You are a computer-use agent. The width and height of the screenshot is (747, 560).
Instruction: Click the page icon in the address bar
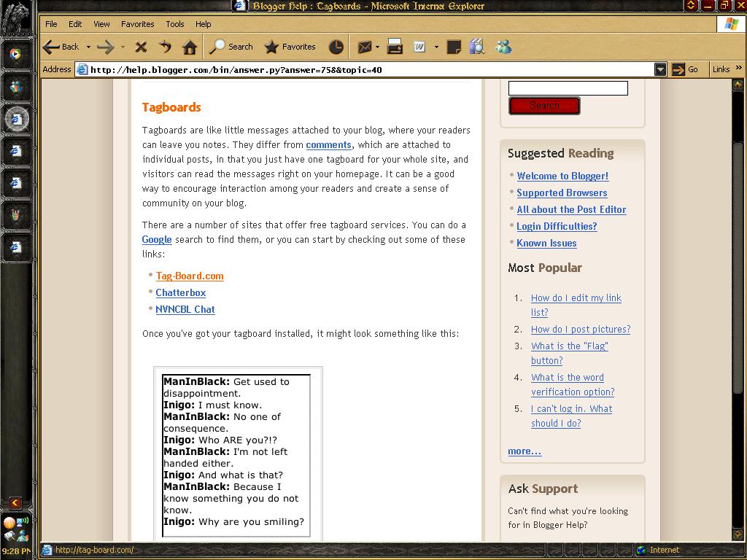pos(82,69)
